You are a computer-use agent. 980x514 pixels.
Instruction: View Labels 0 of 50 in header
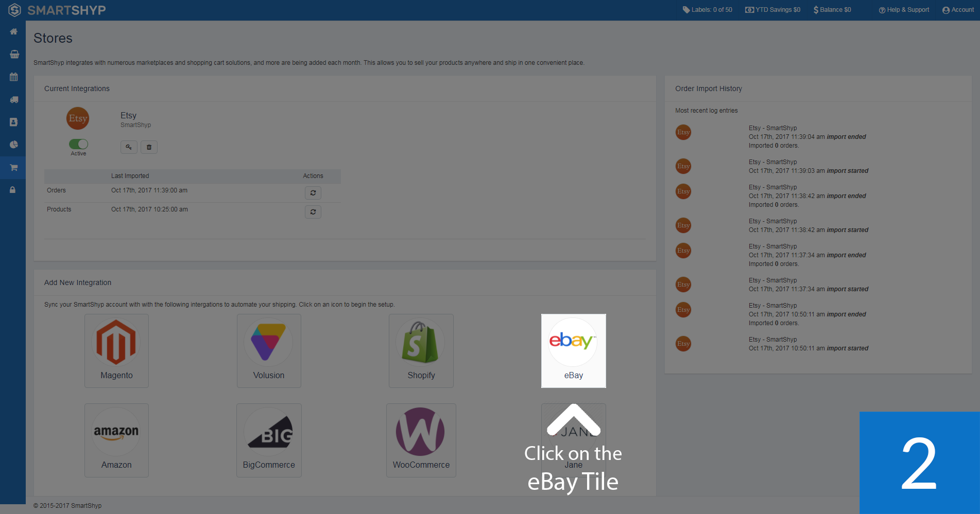(x=707, y=10)
